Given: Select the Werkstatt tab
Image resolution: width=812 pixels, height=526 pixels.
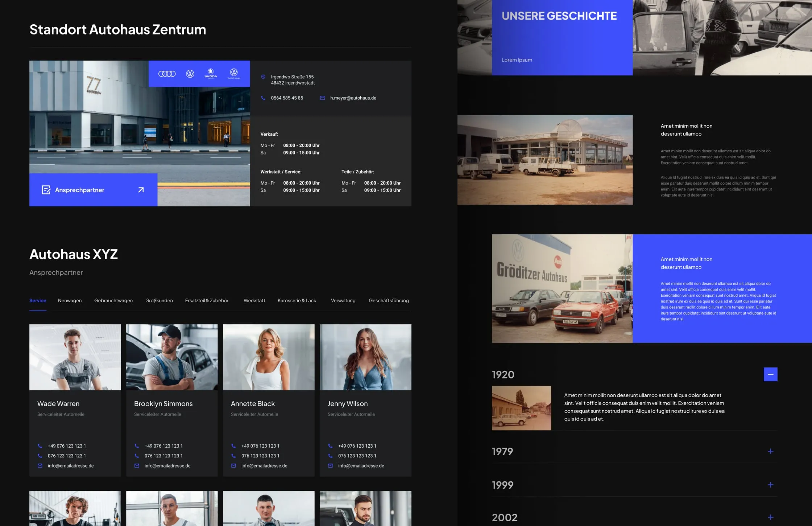Looking at the screenshot, I should 254,300.
